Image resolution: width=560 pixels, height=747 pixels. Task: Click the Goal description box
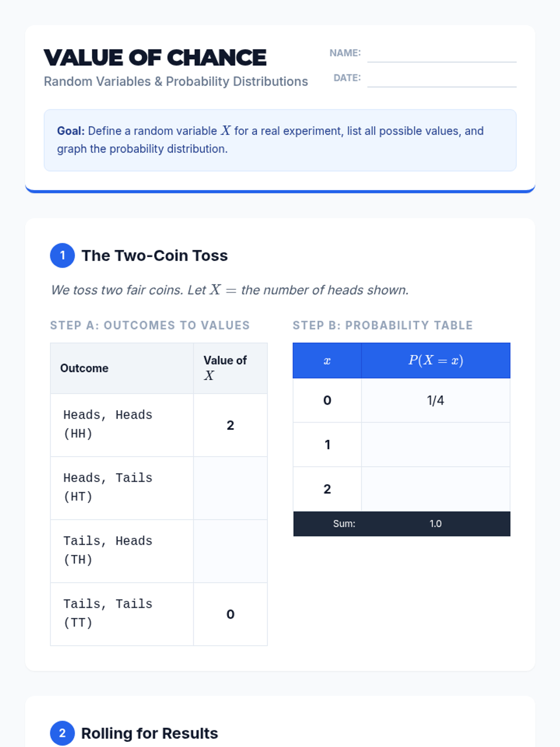[280, 140]
